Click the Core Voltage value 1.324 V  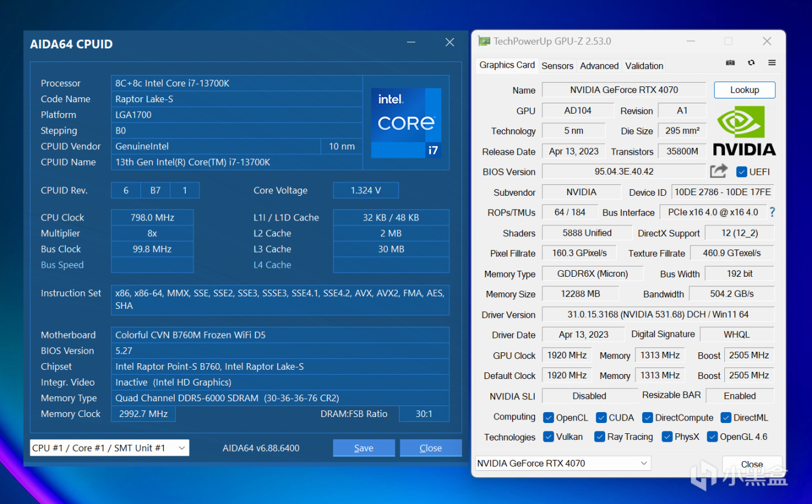[366, 190]
